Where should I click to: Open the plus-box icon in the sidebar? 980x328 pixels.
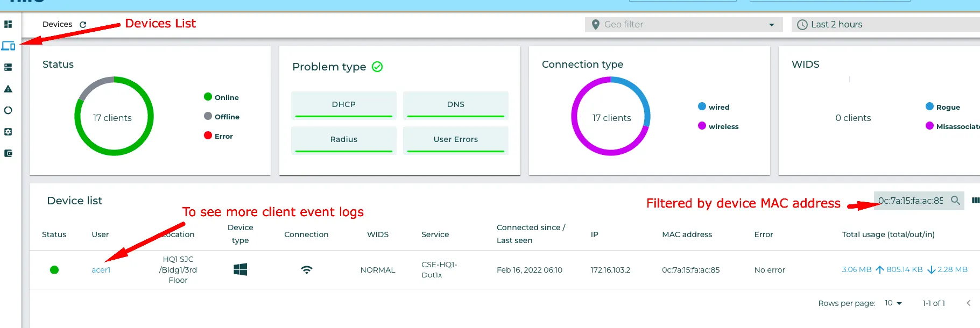(x=8, y=132)
